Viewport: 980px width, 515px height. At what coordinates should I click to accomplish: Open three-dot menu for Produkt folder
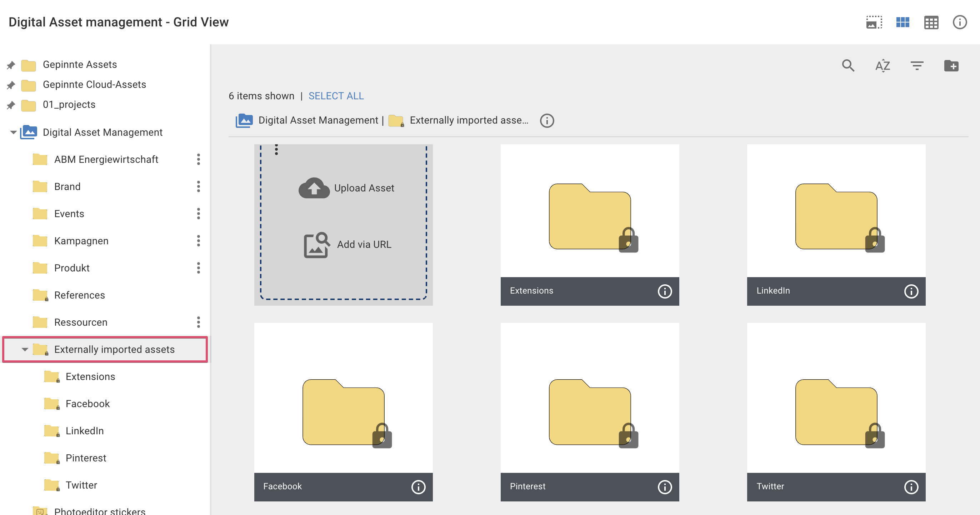[x=198, y=268]
